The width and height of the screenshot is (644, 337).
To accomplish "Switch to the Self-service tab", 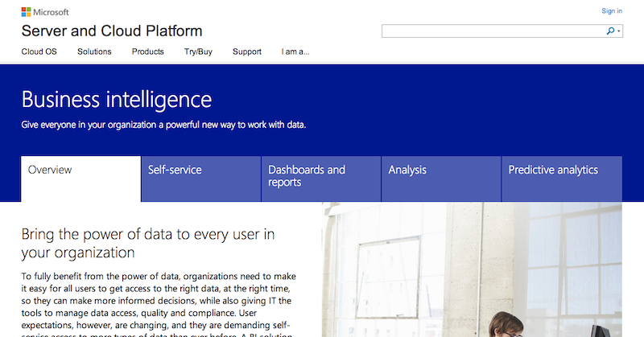I will click(201, 179).
